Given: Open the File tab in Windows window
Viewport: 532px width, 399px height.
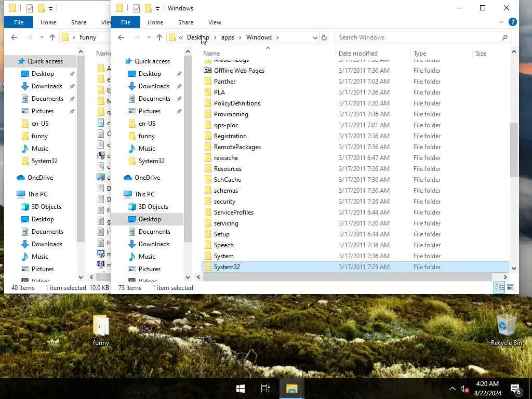Looking at the screenshot, I should point(126,22).
